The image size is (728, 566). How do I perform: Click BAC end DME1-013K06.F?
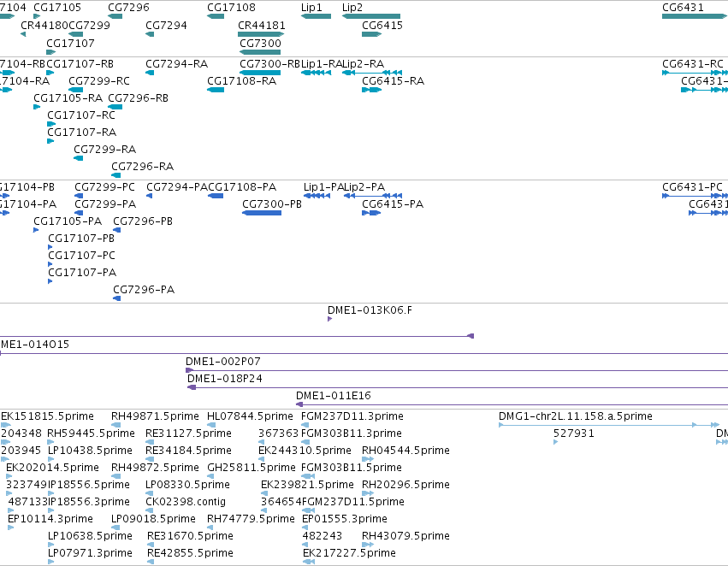click(x=370, y=310)
